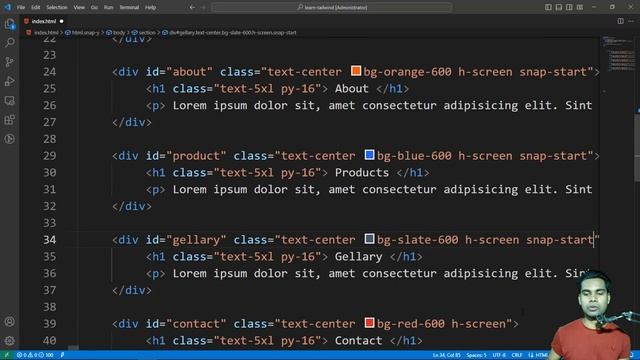Open the Explorer view in activity bar
This screenshot has height=360, width=640.
pyautogui.click(x=9, y=24)
